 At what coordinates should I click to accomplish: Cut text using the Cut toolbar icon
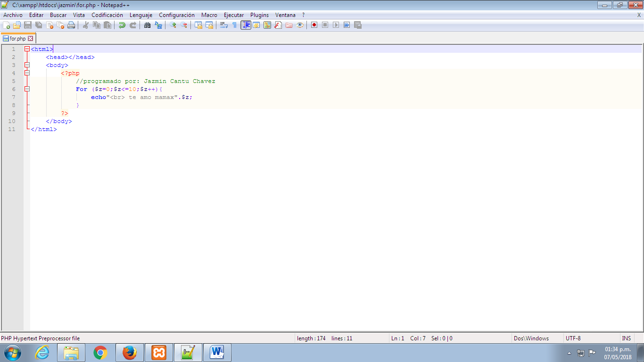pos(85,25)
